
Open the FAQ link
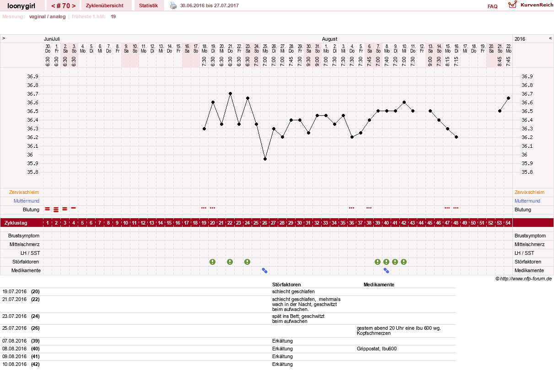click(493, 6)
